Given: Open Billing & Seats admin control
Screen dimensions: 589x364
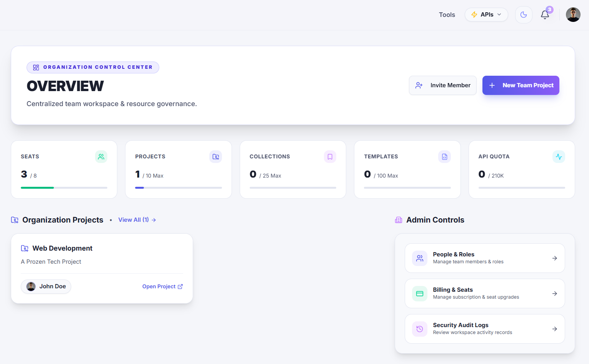Looking at the screenshot, I should [x=485, y=293].
